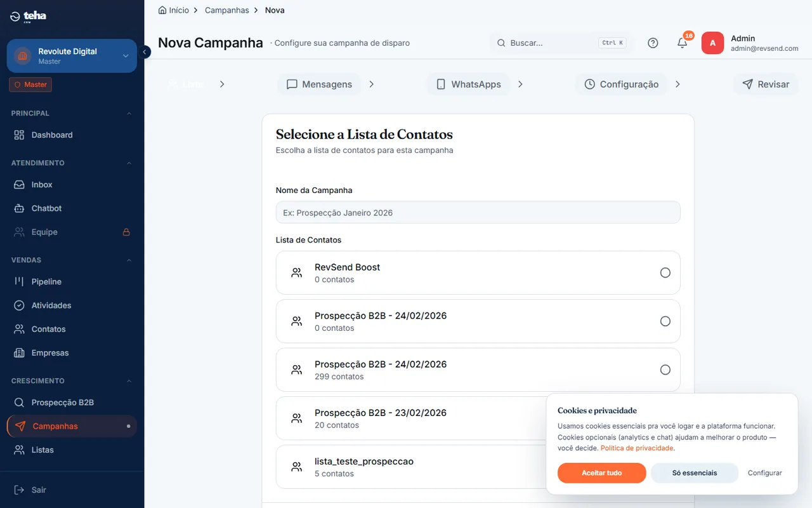
Task: Collapse the ATENDIMENTO section
Action: click(x=129, y=163)
